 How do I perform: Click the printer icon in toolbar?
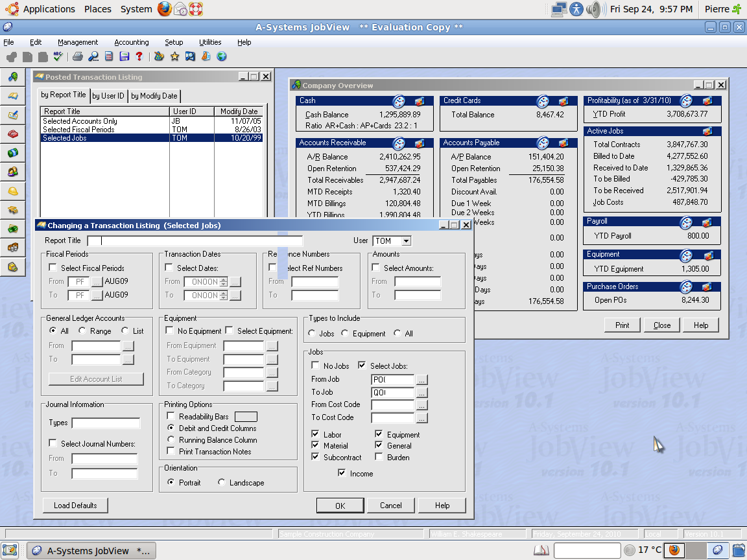point(78,57)
